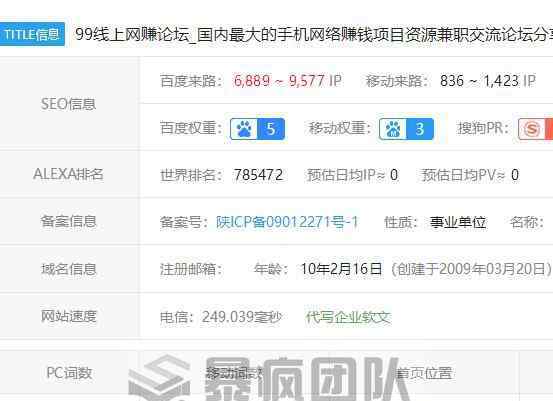Click the Sogou S icon beside 搜狗PR

[531, 129]
